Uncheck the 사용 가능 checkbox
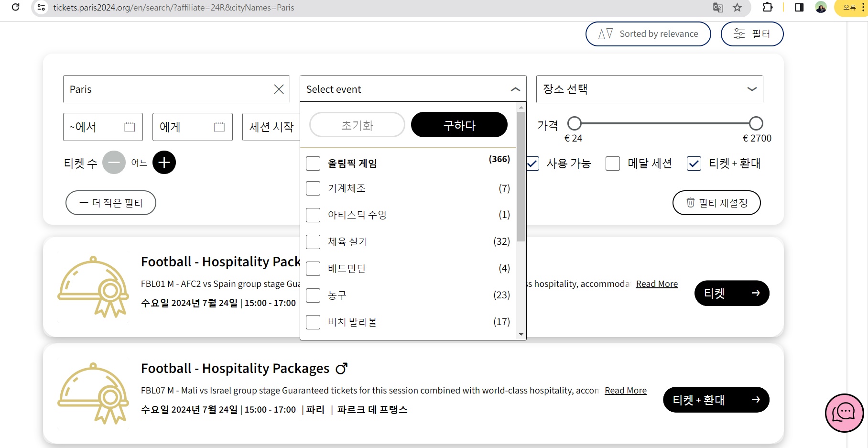The width and height of the screenshot is (868, 448). tap(532, 164)
